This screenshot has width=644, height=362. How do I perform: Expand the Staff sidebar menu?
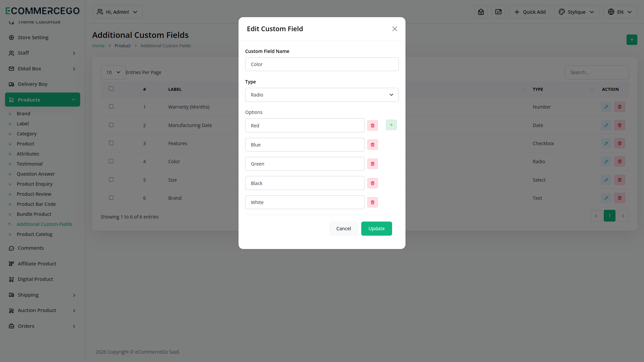(43, 53)
